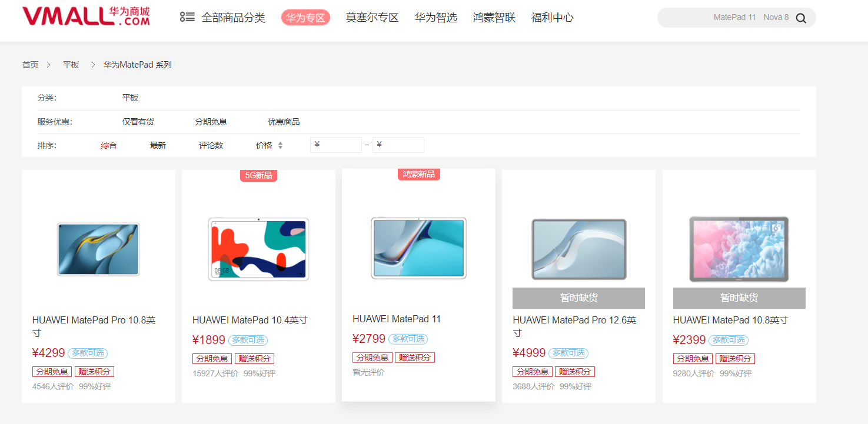Click 分期免息 tag under ¥4299
Viewport: 868px width, 424px height.
[x=52, y=372]
